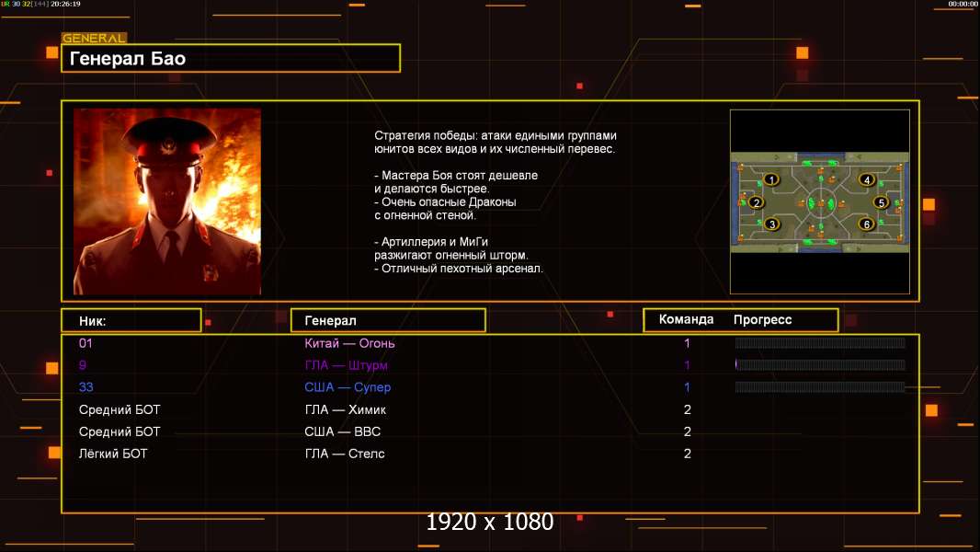Click start position marker 6 on minimap
This screenshot has width=980, height=552.
click(x=866, y=224)
